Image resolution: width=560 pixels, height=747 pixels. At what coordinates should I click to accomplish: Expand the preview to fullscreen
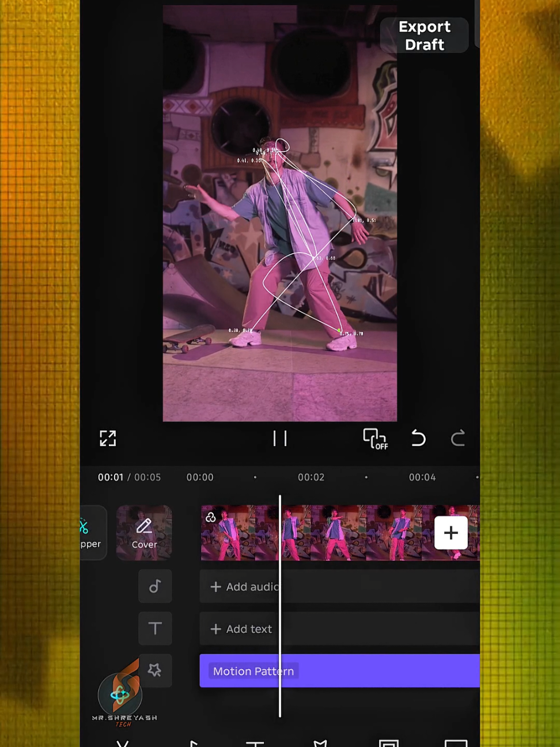108,439
